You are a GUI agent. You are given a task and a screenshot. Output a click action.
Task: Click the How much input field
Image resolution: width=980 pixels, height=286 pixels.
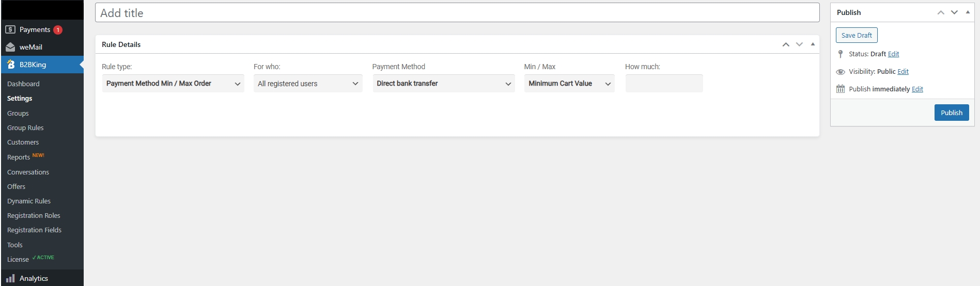[664, 84]
